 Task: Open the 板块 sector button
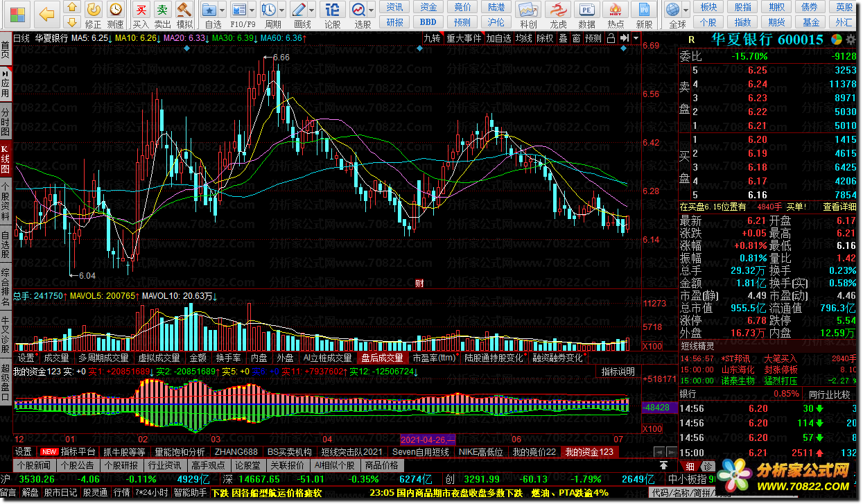coord(708,7)
